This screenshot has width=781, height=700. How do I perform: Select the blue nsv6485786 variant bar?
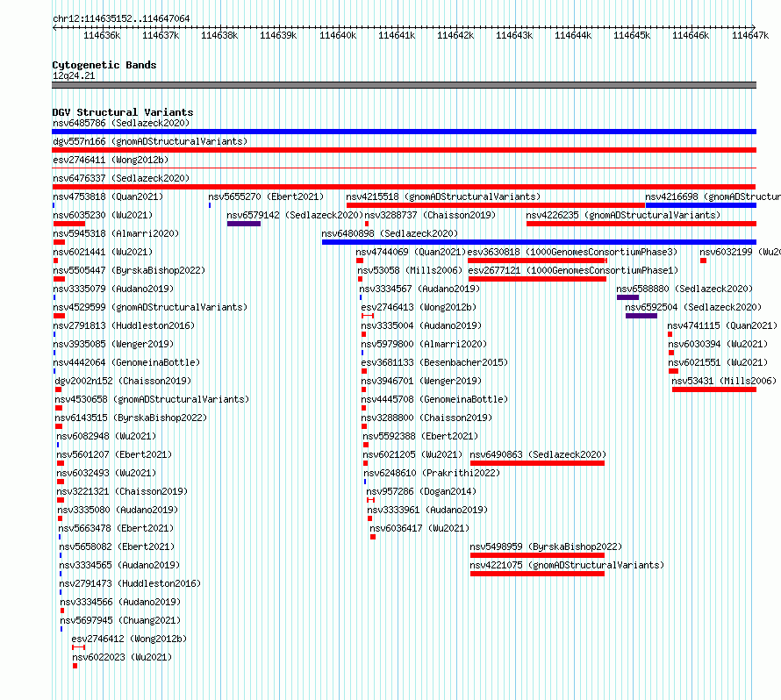click(x=404, y=132)
